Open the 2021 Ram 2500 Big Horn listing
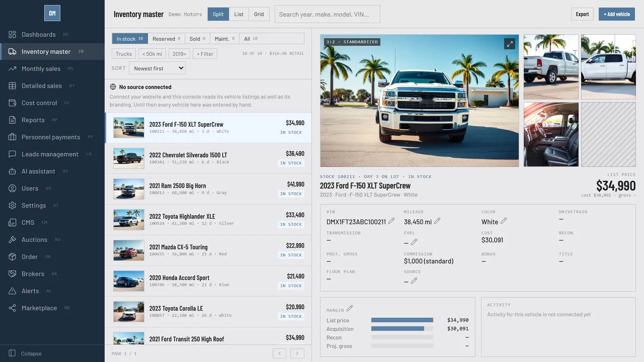 [208, 189]
